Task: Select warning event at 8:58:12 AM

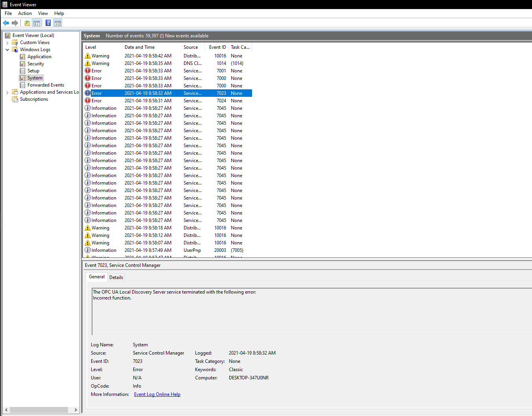Action: (x=168, y=235)
